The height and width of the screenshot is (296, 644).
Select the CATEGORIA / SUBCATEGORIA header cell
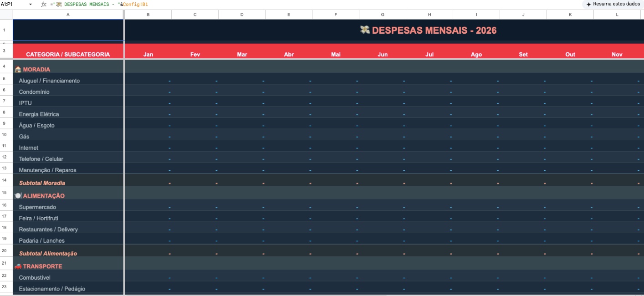point(68,54)
